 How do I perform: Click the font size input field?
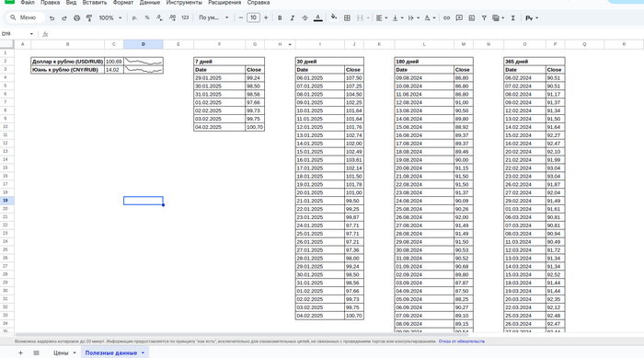(253, 17)
